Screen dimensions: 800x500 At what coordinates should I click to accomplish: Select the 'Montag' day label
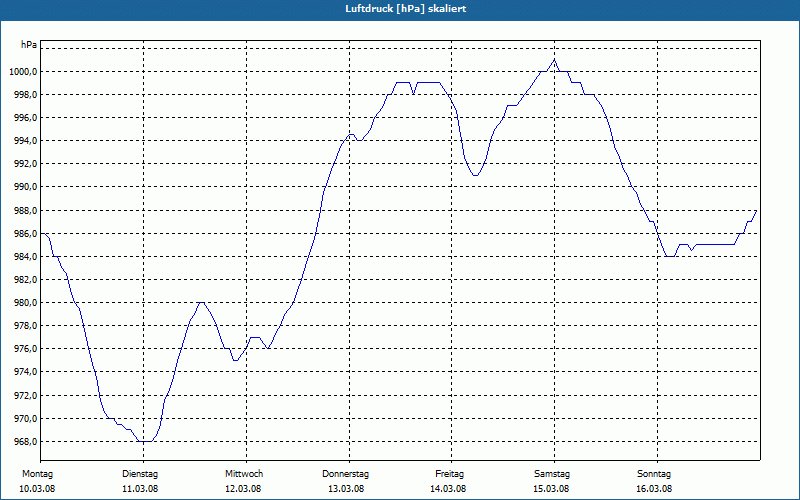(37, 474)
